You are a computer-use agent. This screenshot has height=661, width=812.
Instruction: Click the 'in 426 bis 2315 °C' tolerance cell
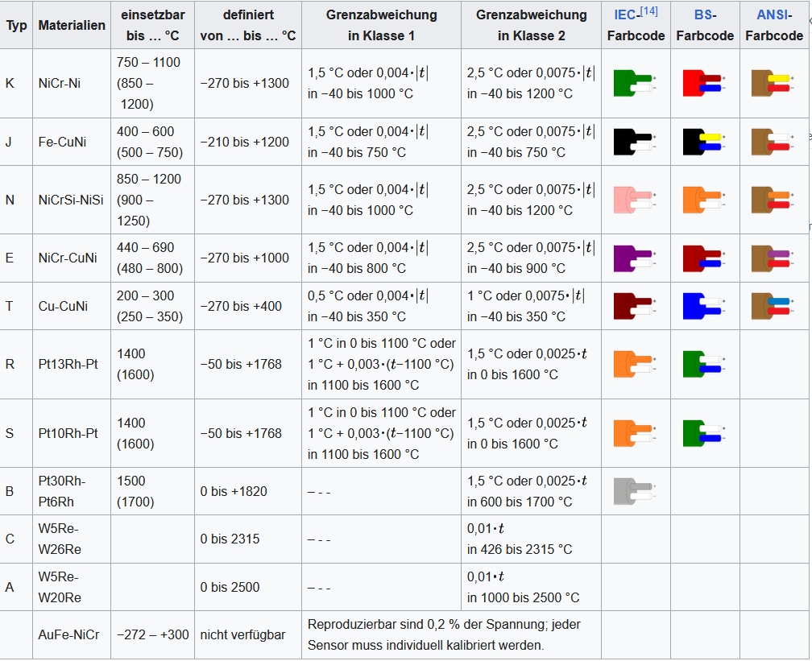click(x=532, y=539)
